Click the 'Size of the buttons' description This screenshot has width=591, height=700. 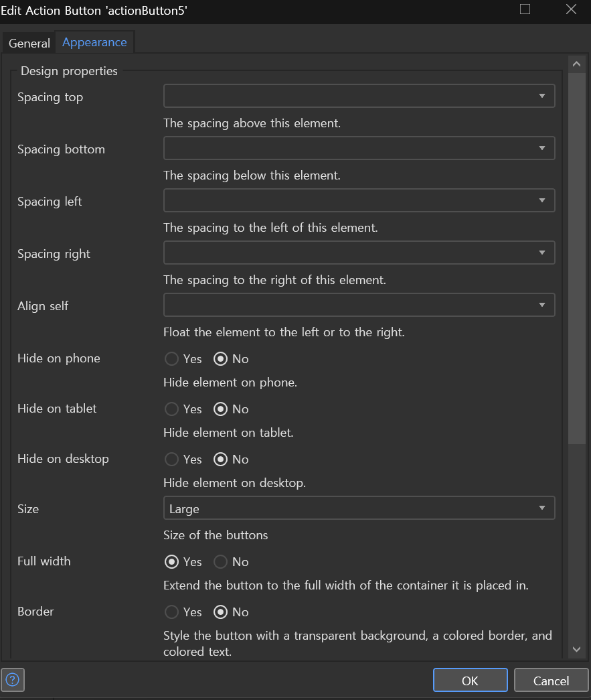216,535
